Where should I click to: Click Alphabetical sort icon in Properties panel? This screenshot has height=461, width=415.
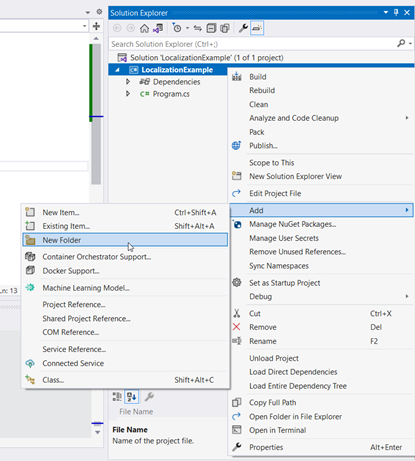(132, 397)
